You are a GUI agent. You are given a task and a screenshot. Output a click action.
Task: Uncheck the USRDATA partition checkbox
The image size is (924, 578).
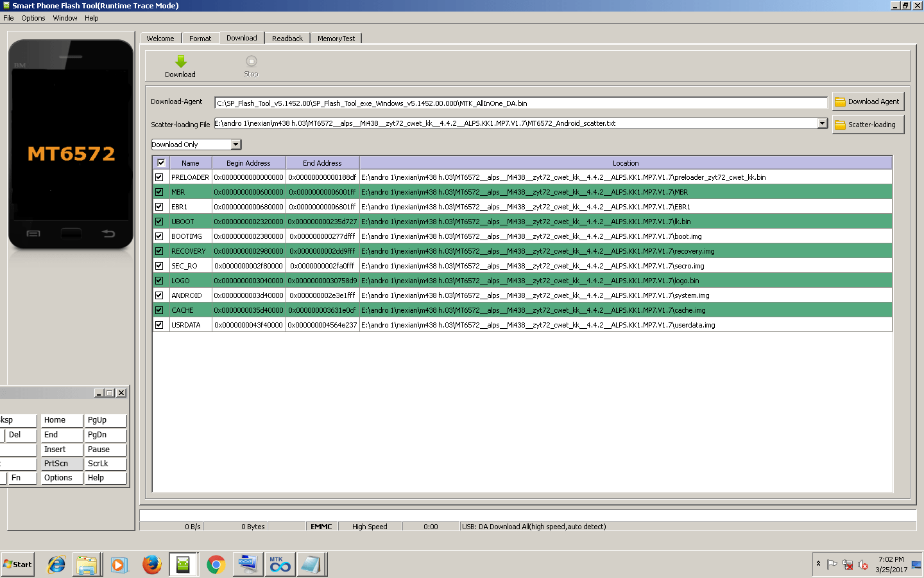tap(159, 325)
